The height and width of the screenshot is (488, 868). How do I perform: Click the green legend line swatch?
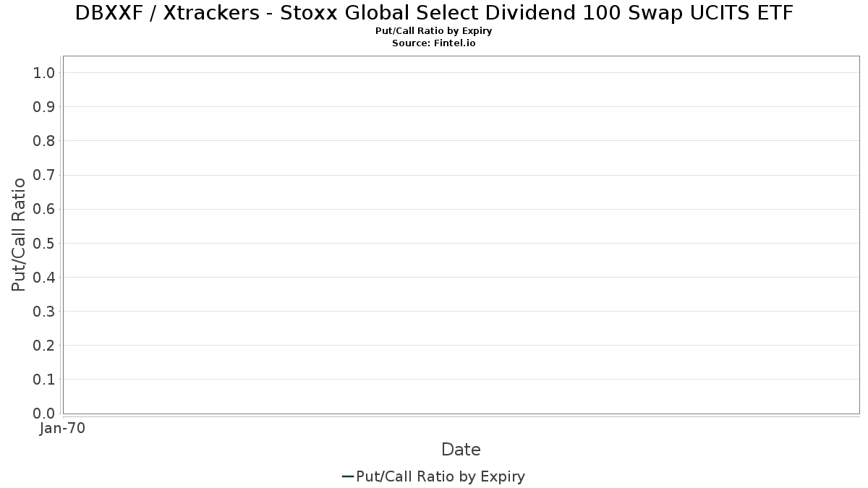(347, 476)
